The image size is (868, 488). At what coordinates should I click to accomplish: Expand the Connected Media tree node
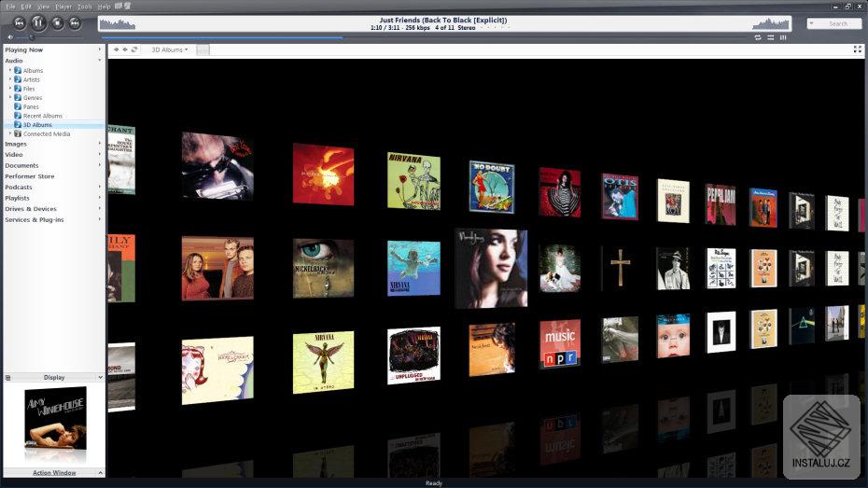click(x=10, y=133)
